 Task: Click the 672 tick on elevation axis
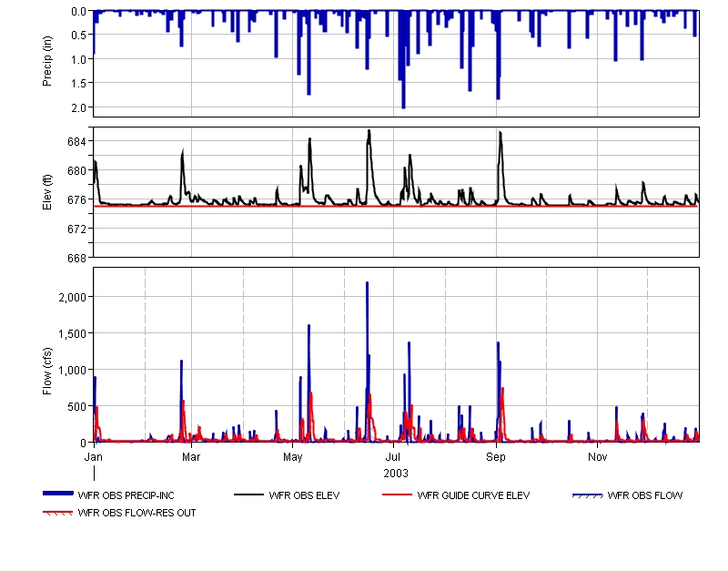coord(77,229)
